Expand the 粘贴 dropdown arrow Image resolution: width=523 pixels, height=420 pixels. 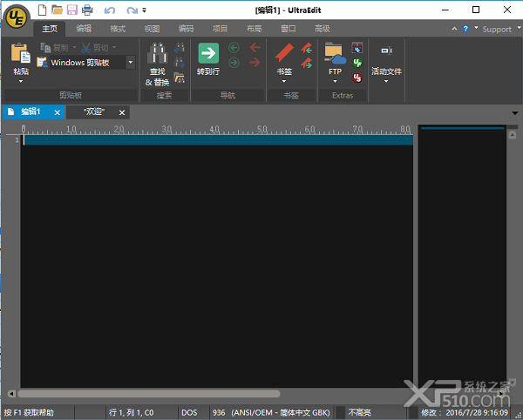(21, 81)
